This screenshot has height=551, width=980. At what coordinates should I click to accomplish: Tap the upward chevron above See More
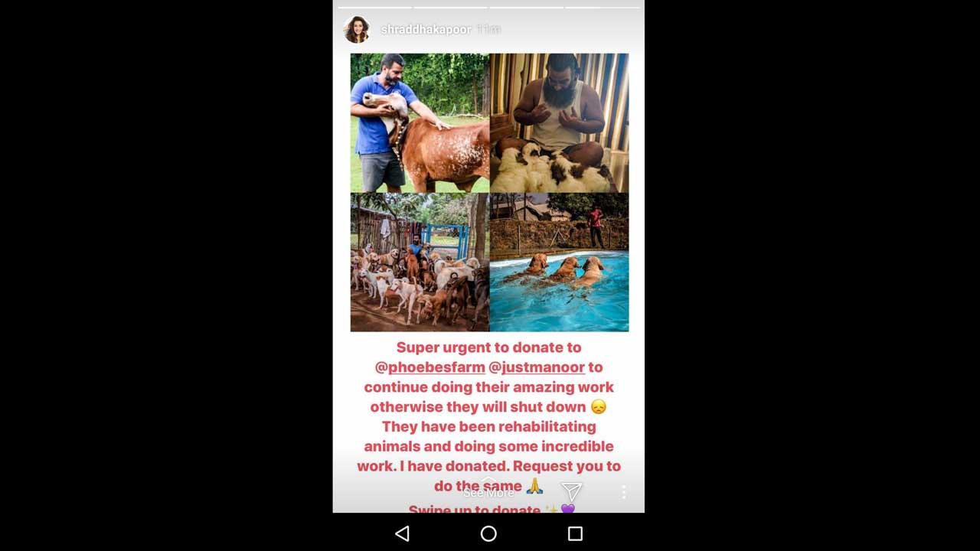pyautogui.click(x=488, y=481)
